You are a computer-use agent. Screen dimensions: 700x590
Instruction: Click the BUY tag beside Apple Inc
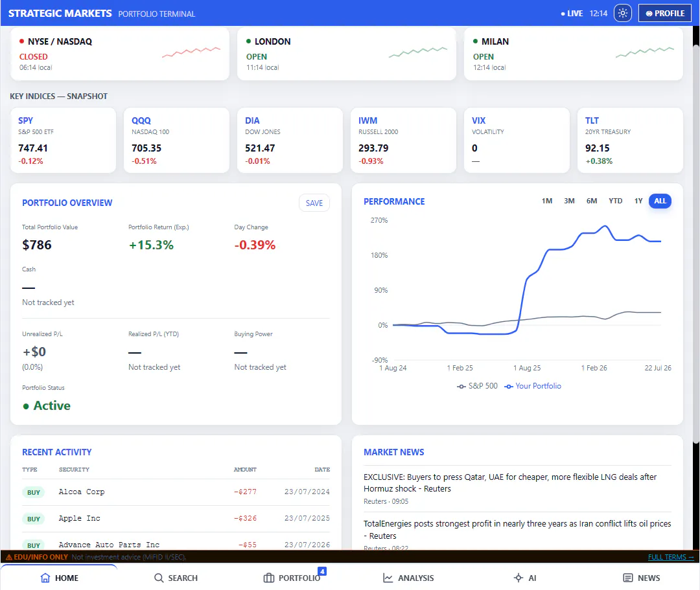pyautogui.click(x=34, y=519)
